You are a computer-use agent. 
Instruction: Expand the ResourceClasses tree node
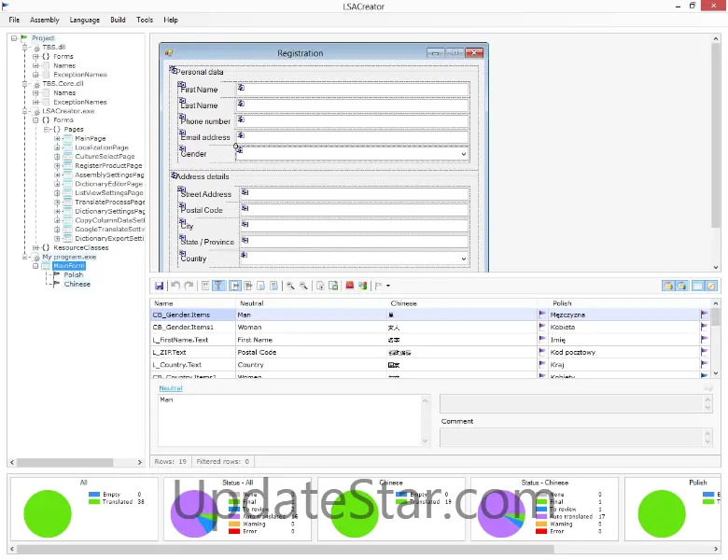coord(35,247)
